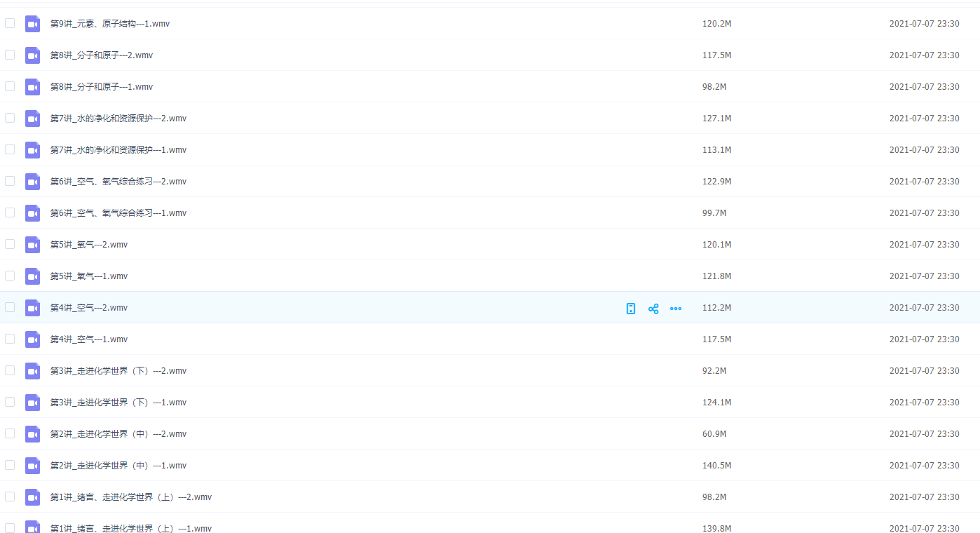Click the 117.5M size of 第4讲_空气---1.wmv
The height and width of the screenshot is (533, 980).
pyautogui.click(x=716, y=339)
